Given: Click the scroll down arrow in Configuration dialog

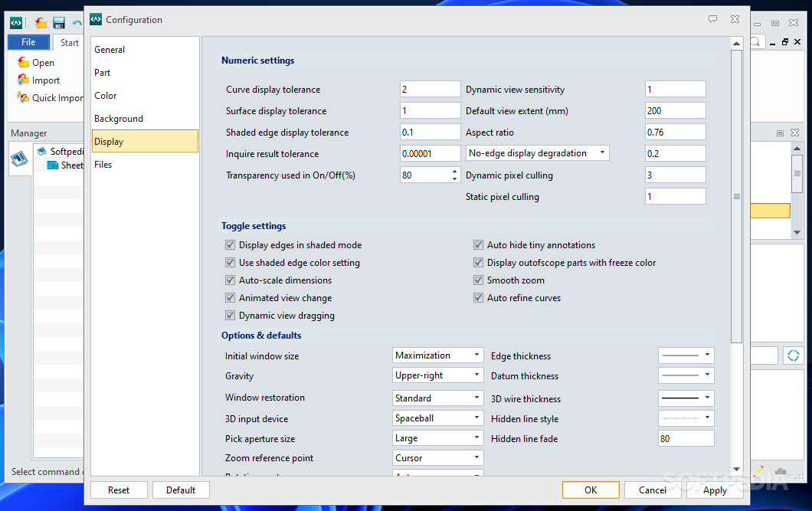Looking at the screenshot, I should pyautogui.click(x=736, y=469).
